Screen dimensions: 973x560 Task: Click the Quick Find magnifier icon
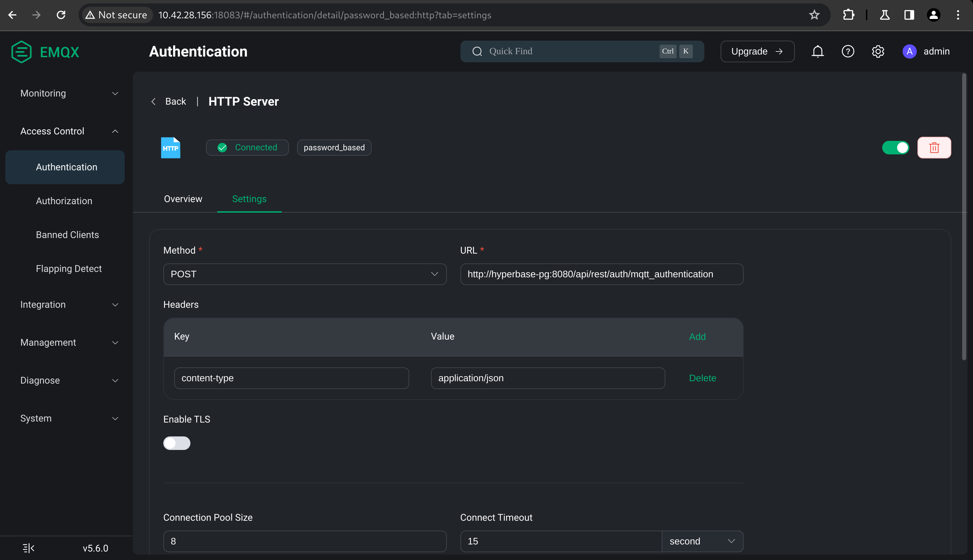(x=477, y=51)
